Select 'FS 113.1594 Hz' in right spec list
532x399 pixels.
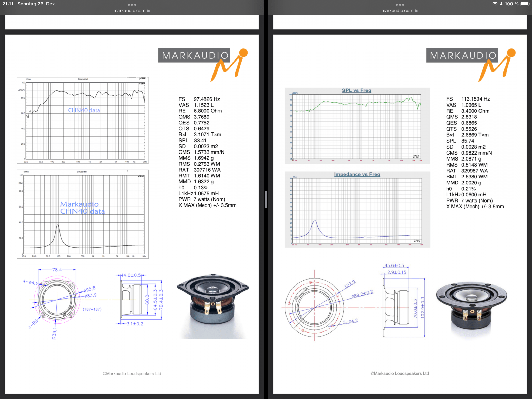click(x=468, y=99)
